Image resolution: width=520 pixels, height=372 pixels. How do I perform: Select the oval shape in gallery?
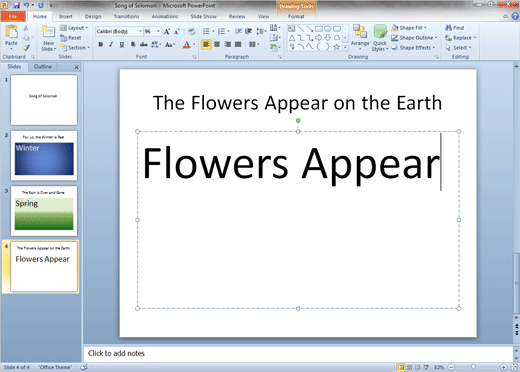[328, 29]
